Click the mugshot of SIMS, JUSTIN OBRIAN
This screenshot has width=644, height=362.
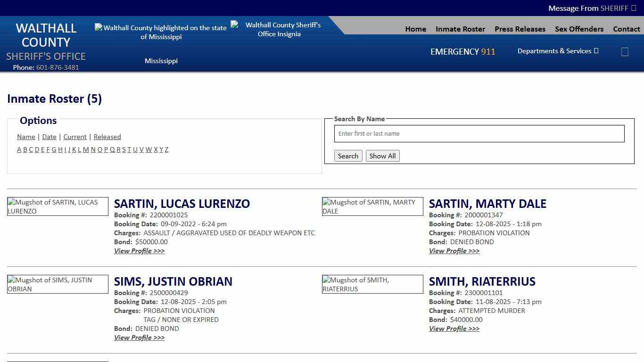click(x=58, y=284)
